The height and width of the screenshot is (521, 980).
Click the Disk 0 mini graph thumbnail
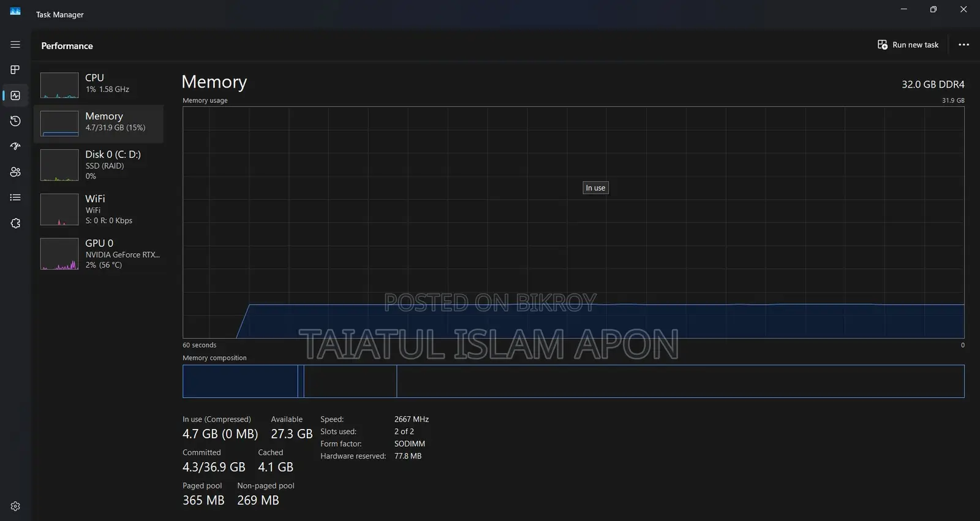click(x=59, y=165)
